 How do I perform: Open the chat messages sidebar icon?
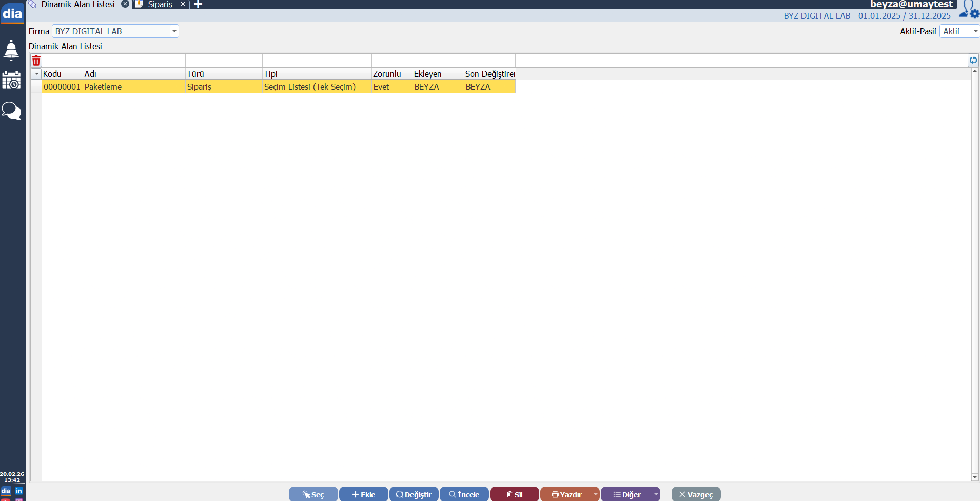point(11,110)
